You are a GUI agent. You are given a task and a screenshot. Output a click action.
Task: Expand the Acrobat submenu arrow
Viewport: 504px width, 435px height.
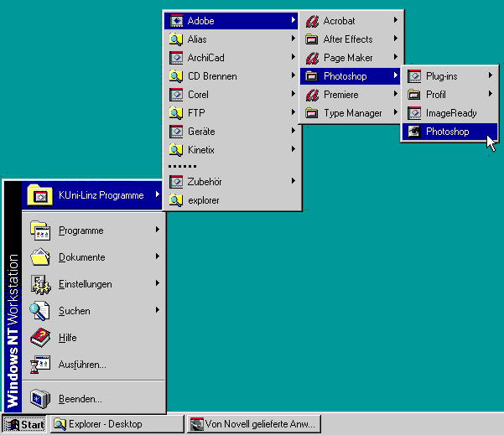396,20
